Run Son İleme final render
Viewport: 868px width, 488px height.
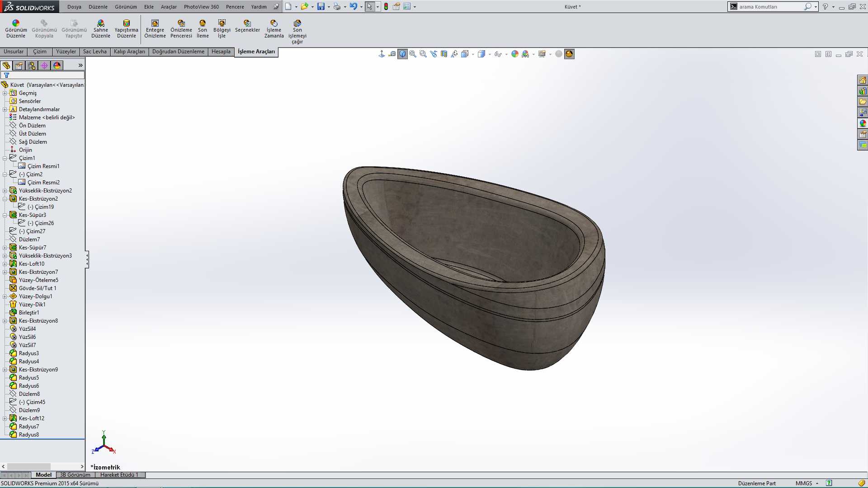point(203,28)
